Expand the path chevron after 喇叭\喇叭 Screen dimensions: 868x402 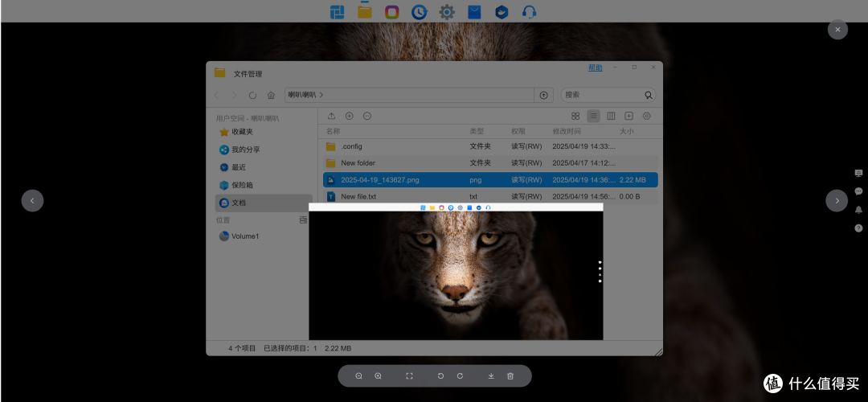[321, 95]
